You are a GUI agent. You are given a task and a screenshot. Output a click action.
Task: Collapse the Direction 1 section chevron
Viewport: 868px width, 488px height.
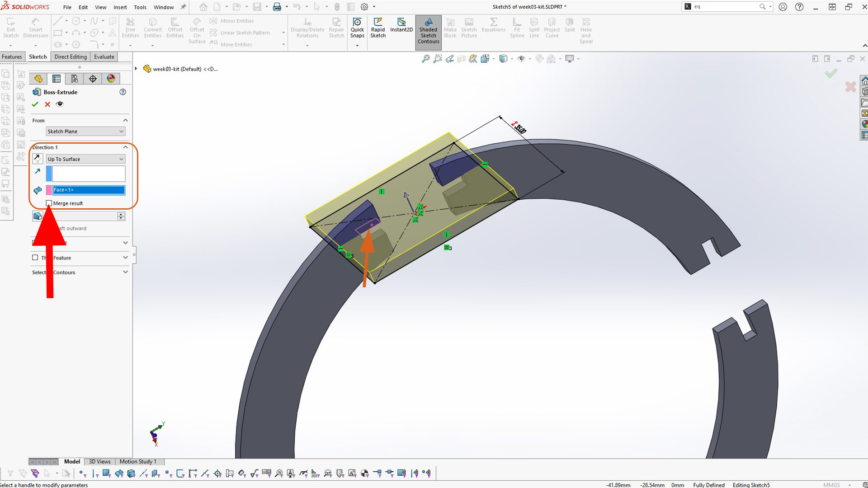pyautogui.click(x=125, y=147)
